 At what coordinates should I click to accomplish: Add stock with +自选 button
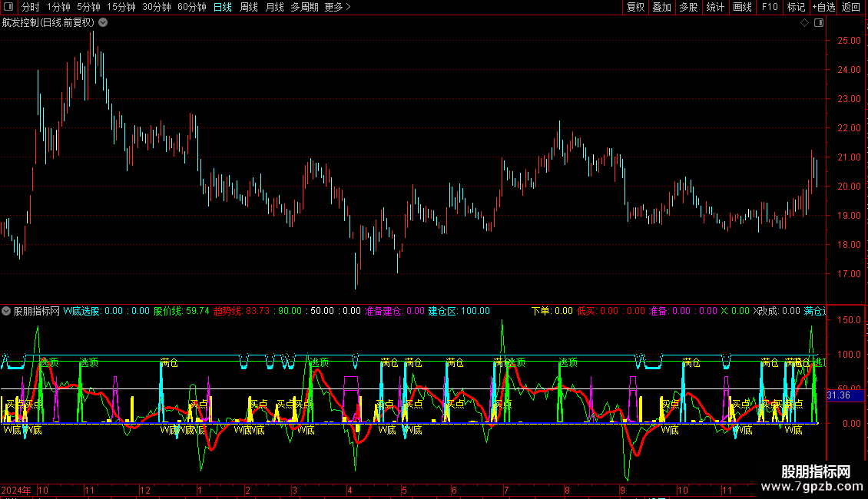click(x=823, y=7)
